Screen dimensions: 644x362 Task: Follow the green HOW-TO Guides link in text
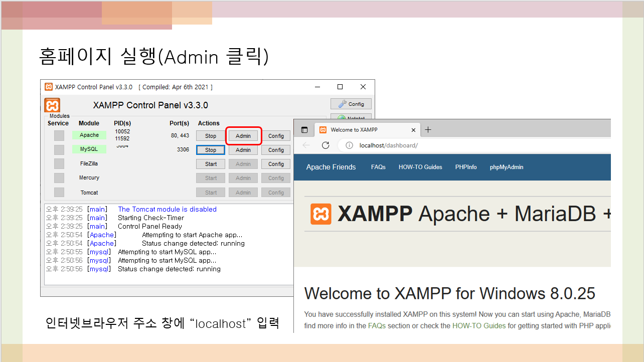point(479,325)
